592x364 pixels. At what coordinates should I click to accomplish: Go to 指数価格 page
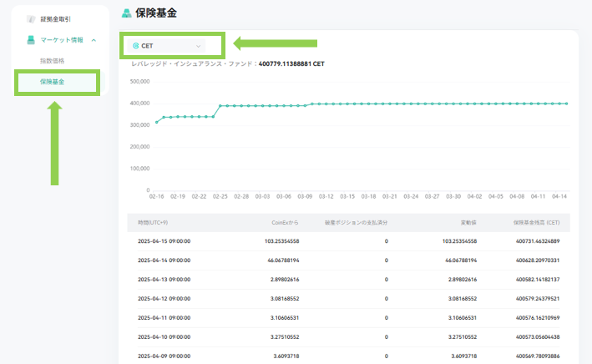point(52,61)
